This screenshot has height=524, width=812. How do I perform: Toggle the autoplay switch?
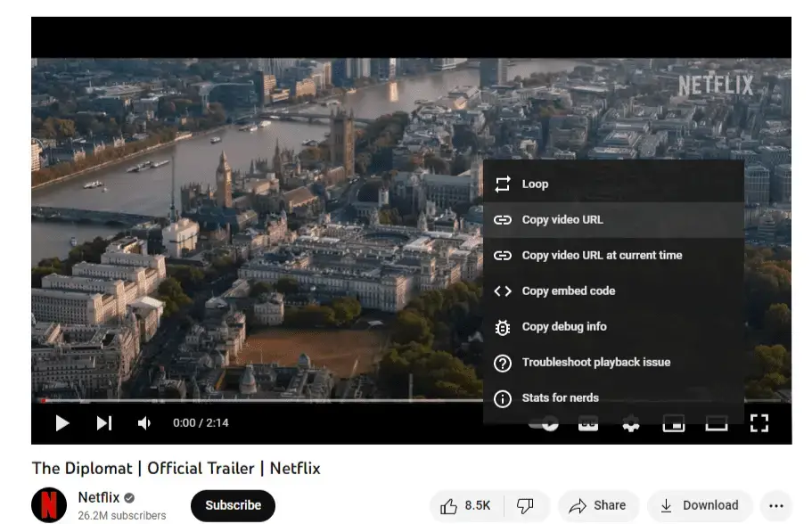tap(545, 423)
